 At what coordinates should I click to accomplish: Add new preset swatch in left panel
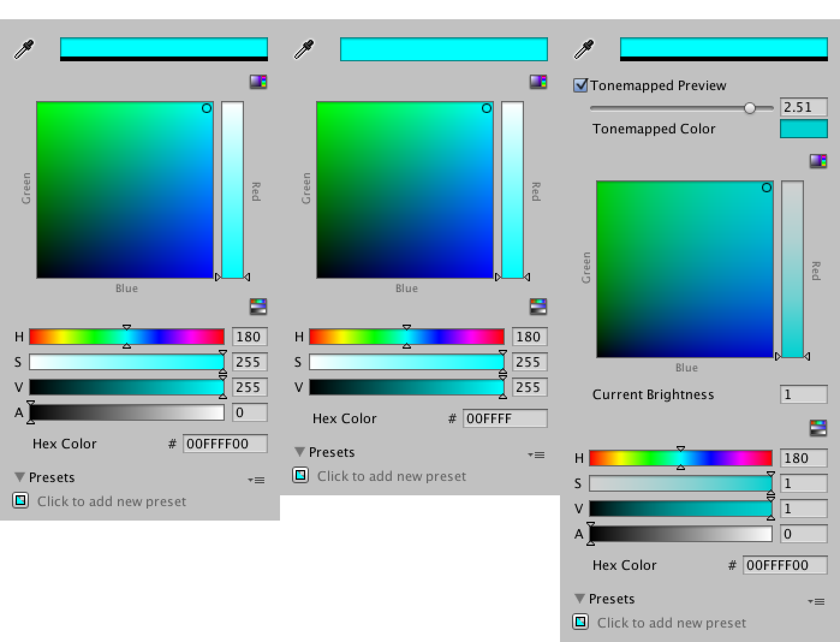20,500
